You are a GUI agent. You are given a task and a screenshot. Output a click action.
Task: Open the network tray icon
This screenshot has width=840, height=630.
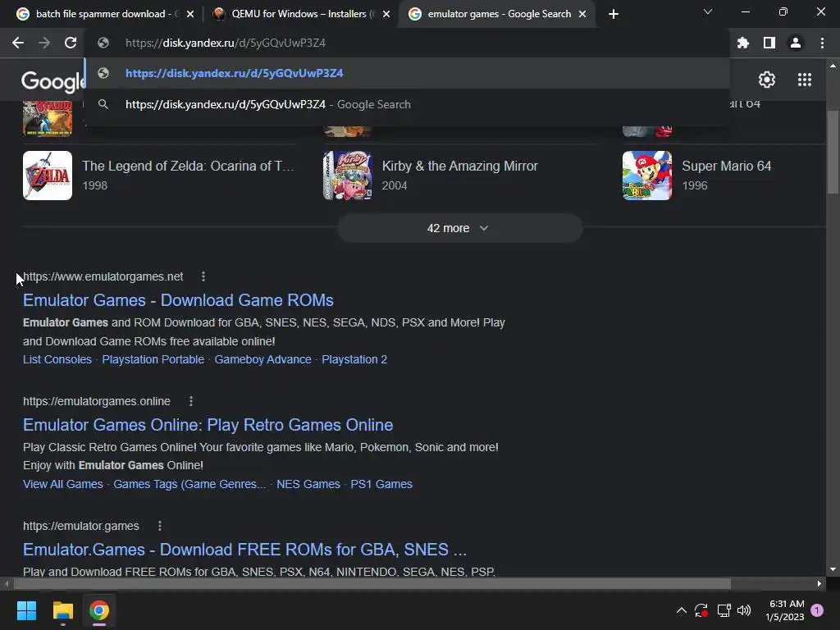724,610
